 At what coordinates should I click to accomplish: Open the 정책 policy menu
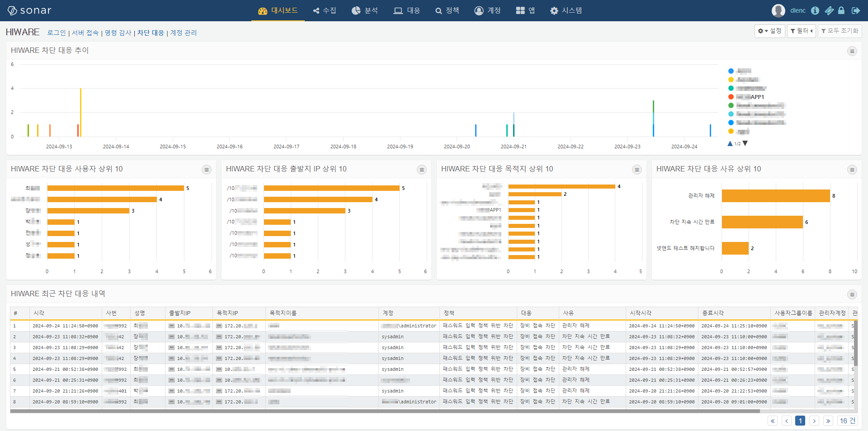tap(447, 10)
